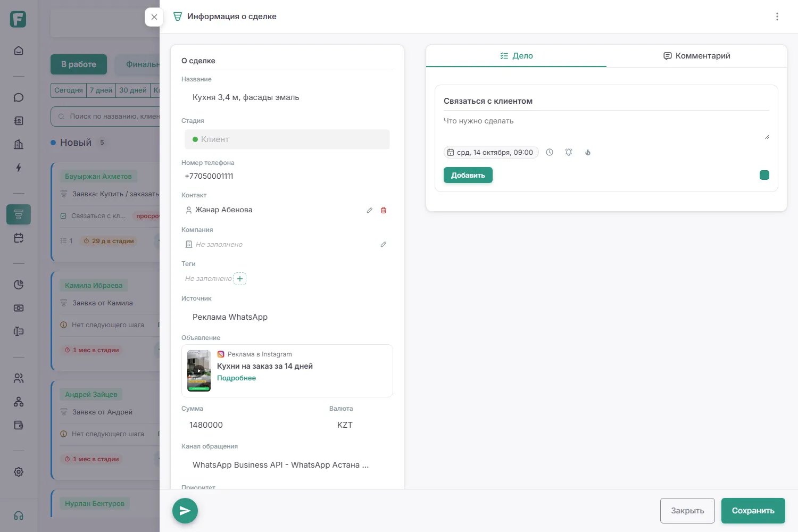Switch to the Дело tab
Viewport: 798px width, 532px height.
[x=516, y=56]
